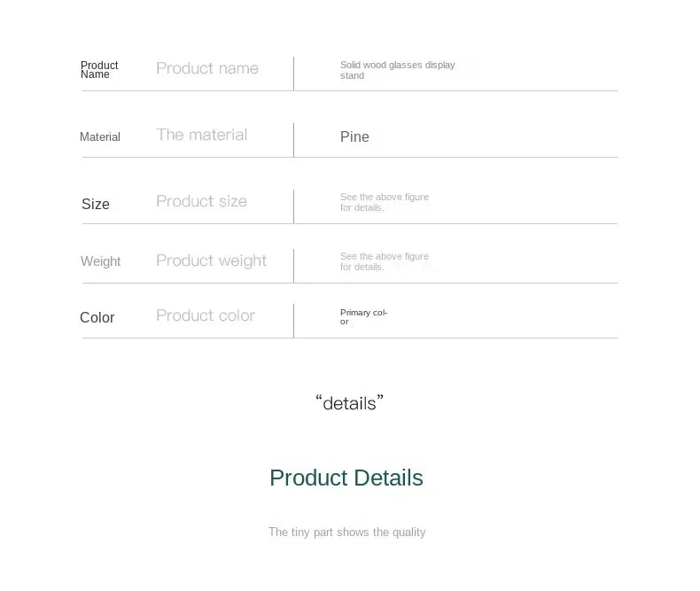Select the 'Product weight' placeholder text
Image resolution: width=700 pixels, height=591 pixels.
[x=211, y=261]
